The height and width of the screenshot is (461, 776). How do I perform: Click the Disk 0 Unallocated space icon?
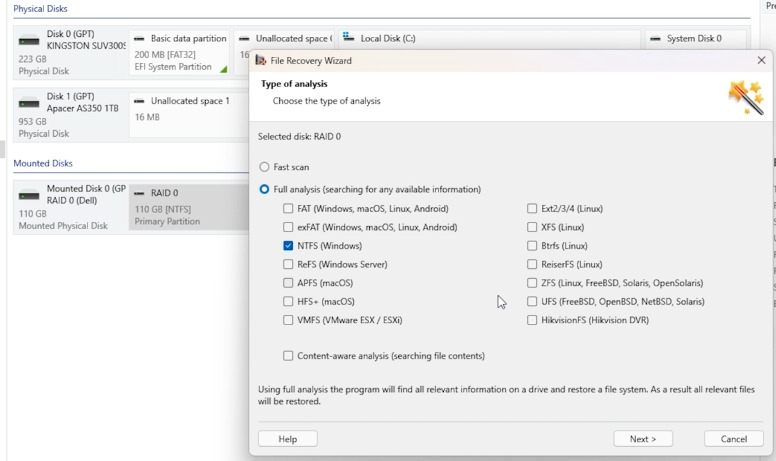[244, 39]
